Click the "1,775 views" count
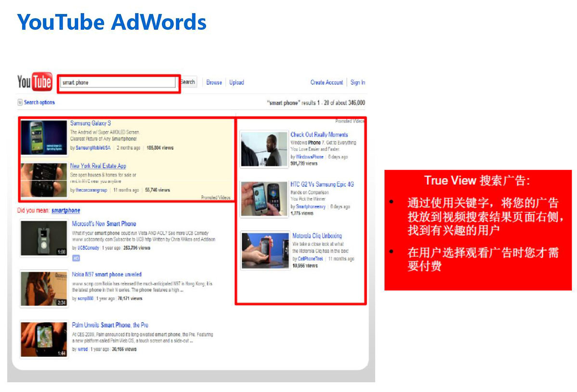 coord(302,213)
